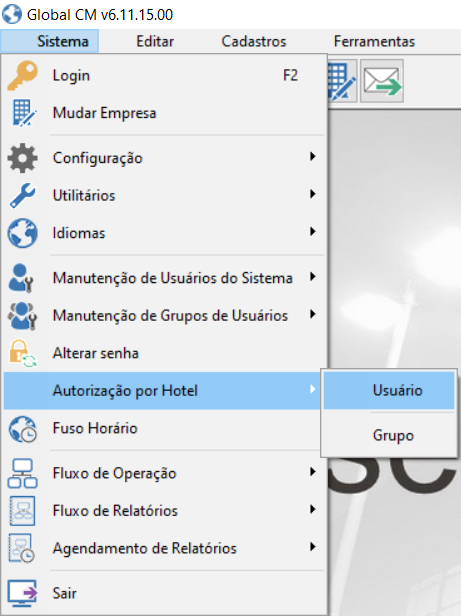Click the gear icon beside Configuração
461x616 pixels.
tap(22, 158)
